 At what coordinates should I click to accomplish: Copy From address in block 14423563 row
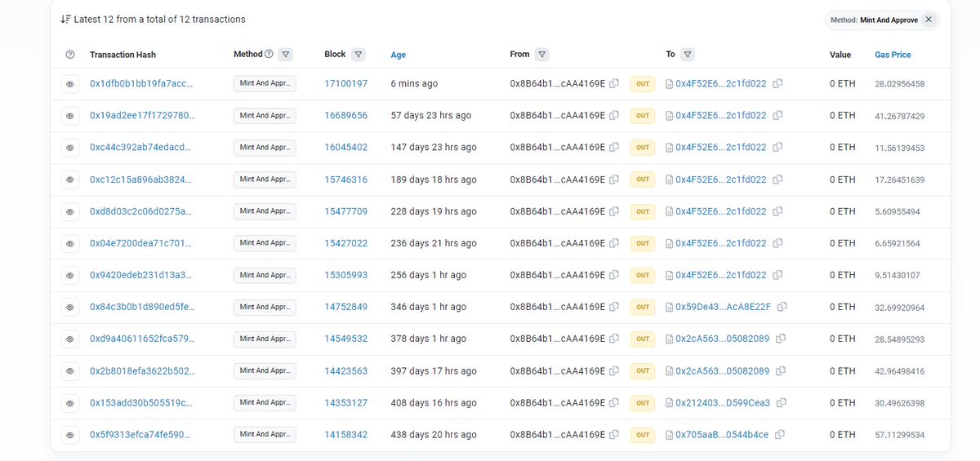(614, 370)
